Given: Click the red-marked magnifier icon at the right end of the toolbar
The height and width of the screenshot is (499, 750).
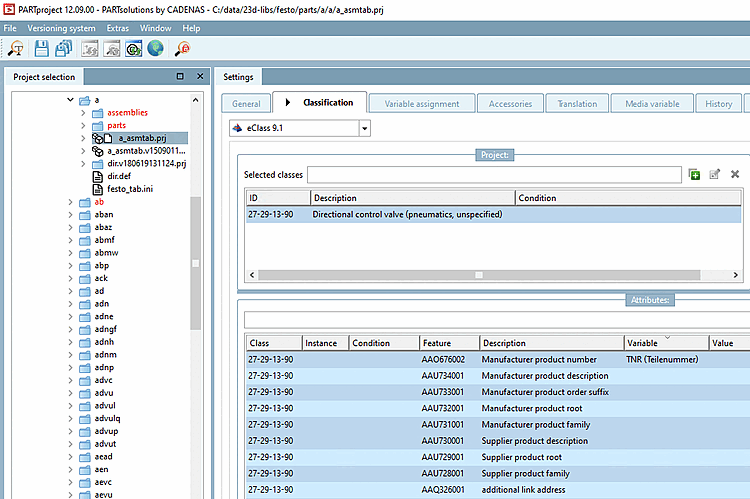Looking at the screenshot, I should tap(184, 48).
